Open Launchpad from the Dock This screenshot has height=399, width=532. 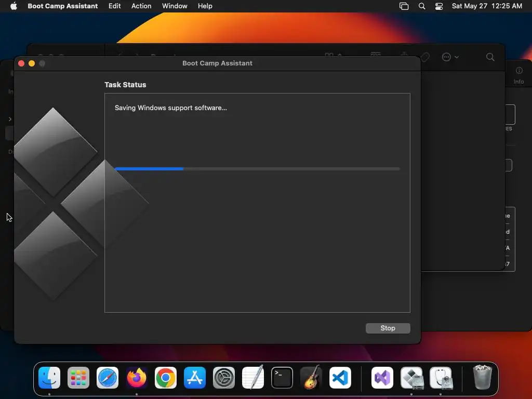click(78, 378)
